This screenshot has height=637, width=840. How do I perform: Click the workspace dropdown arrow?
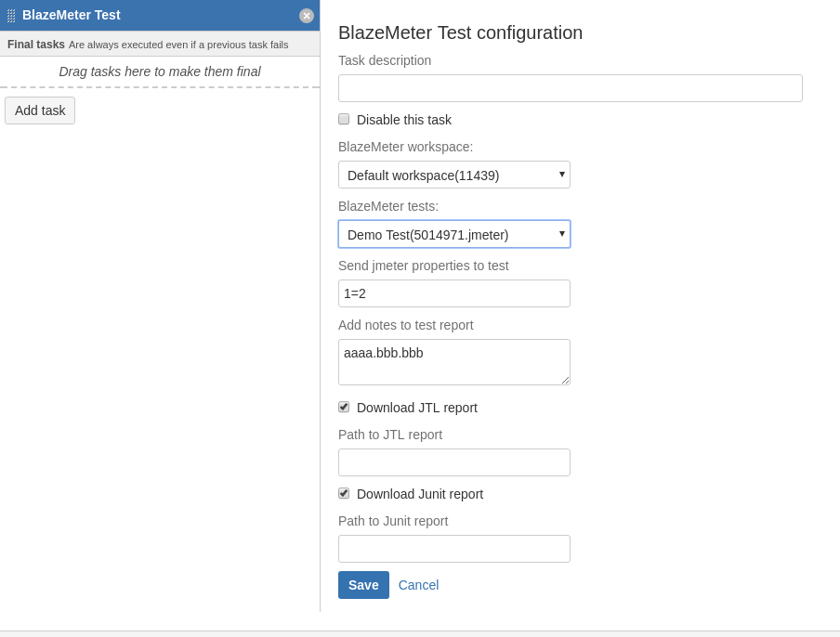[562, 174]
